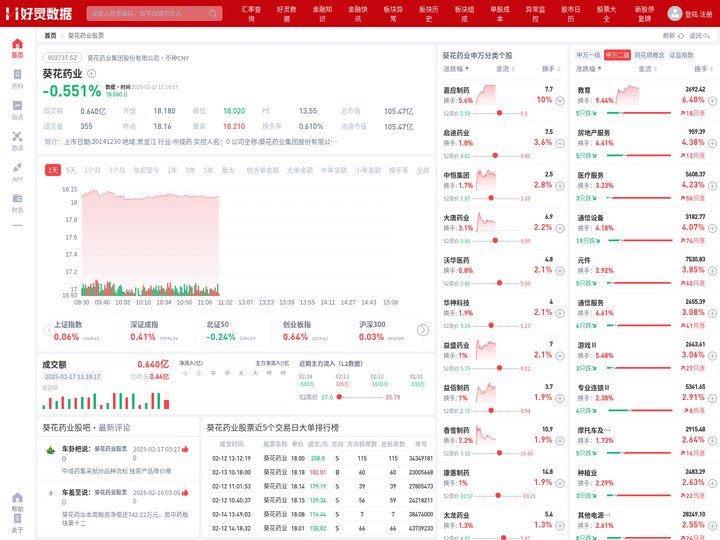Click the 返回 back icon
This screenshot has height=540, width=720.
(x=707, y=35)
